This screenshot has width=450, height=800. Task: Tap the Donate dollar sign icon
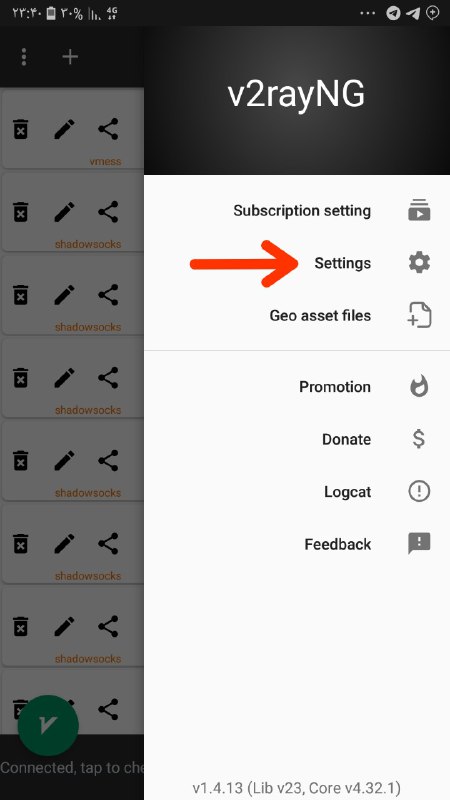[x=419, y=439]
